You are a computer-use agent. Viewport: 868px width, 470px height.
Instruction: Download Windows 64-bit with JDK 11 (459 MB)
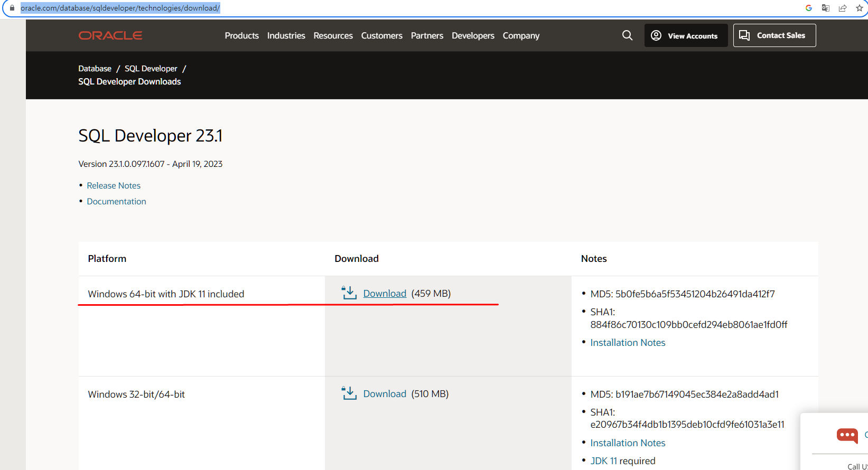[385, 293]
